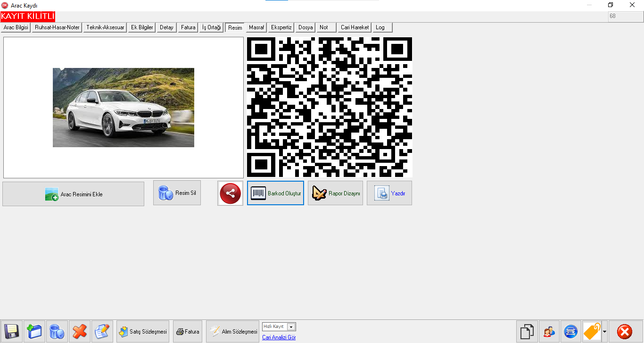The width and height of the screenshot is (644, 343).
Task: Switch to the Dosya tab
Action: (x=305, y=27)
